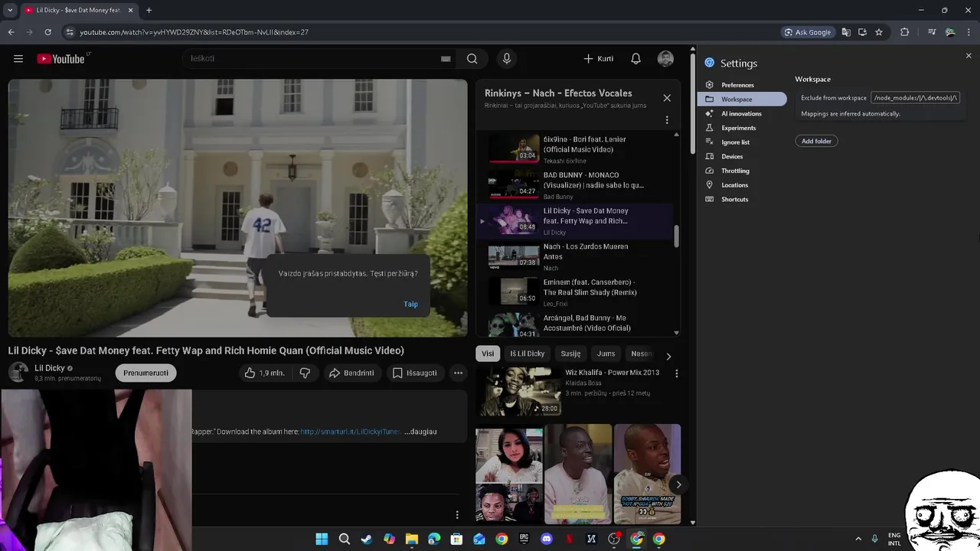Open the Windows Start menu
980x551 pixels.
point(322,539)
